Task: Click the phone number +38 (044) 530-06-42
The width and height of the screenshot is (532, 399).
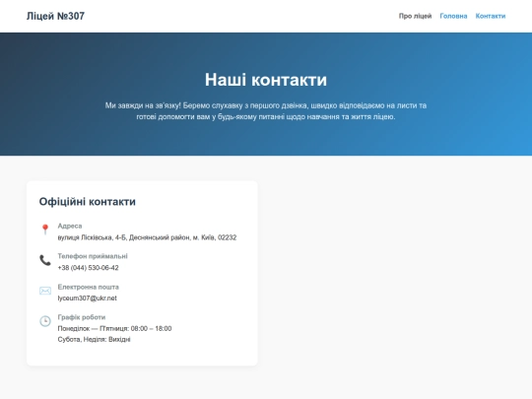Action: pos(89,268)
